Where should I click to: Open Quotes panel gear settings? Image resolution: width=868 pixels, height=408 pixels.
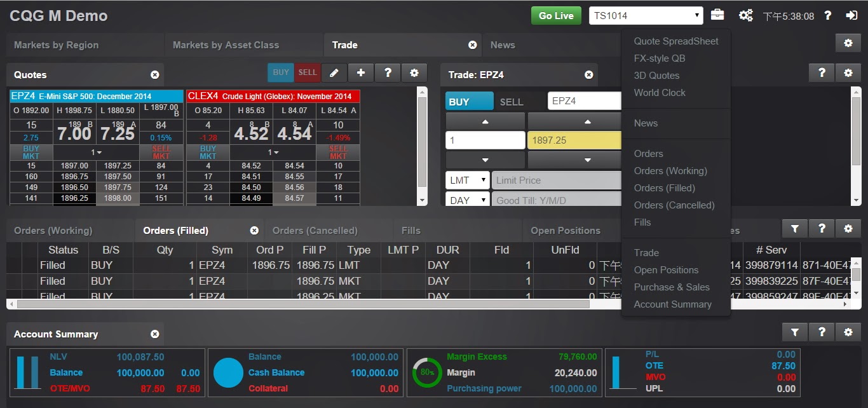(414, 73)
